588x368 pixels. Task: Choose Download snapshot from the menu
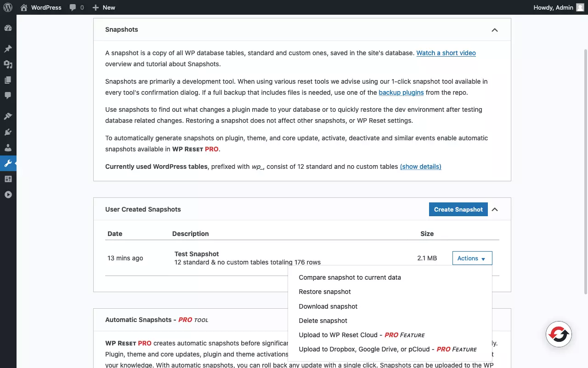tap(328, 306)
